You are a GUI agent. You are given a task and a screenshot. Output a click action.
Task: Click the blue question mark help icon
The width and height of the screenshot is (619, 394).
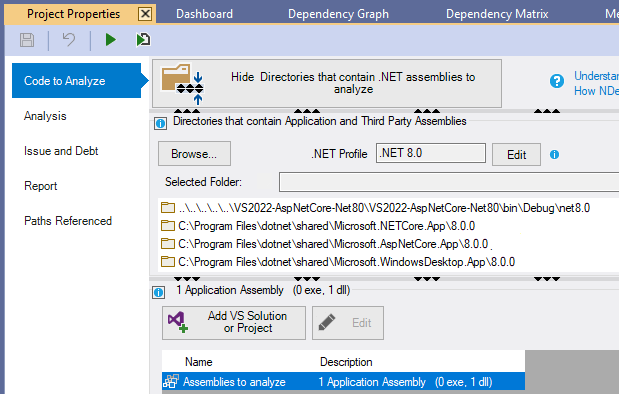[557, 81]
